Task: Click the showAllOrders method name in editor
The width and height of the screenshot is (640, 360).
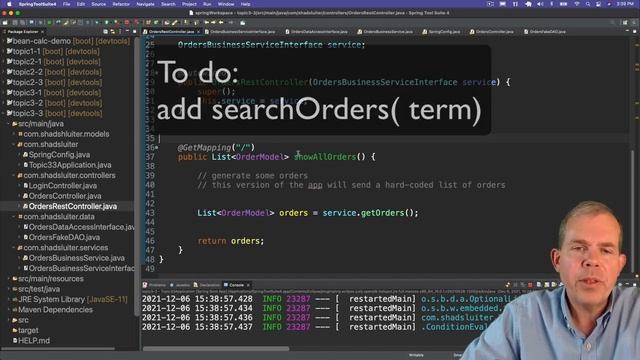Action: coord(325,157)
